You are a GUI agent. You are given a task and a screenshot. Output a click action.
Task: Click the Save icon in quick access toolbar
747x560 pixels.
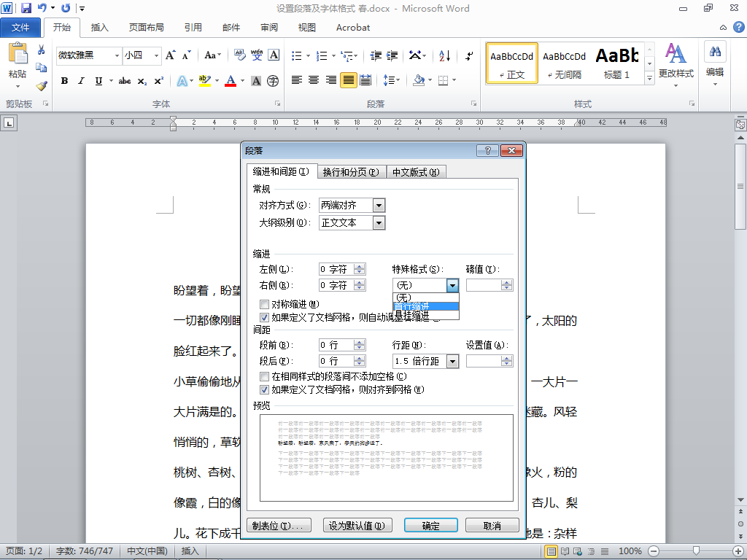pyautogui.click(x=26, y=8)
